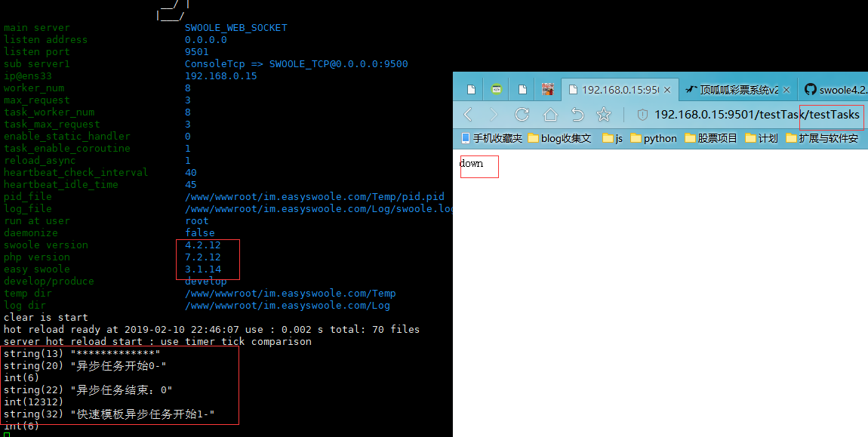Open the GitHub icon on the swoole4.2 tab
Image resolution: width=868 pixels, height=437 pixels.
tap(809, 89)
